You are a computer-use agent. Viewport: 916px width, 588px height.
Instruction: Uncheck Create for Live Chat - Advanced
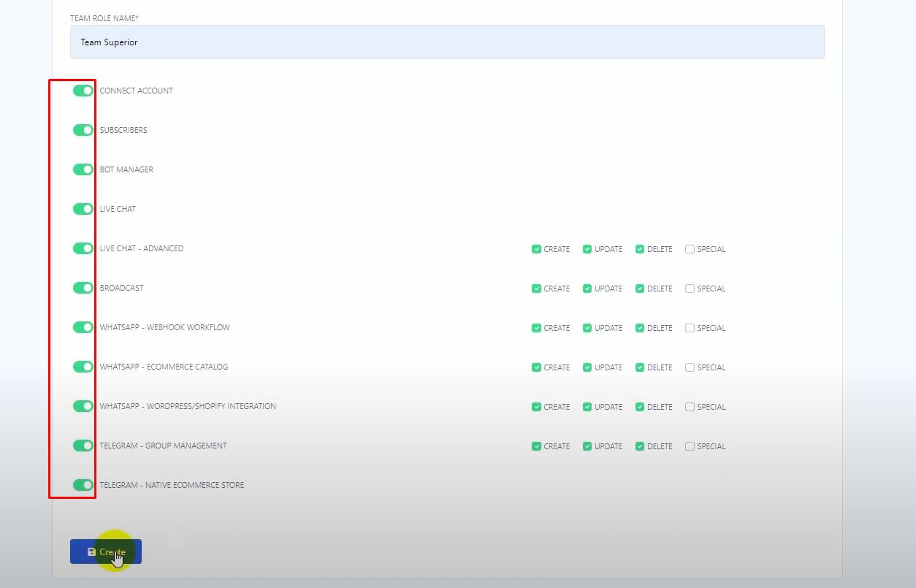point(537,249)
